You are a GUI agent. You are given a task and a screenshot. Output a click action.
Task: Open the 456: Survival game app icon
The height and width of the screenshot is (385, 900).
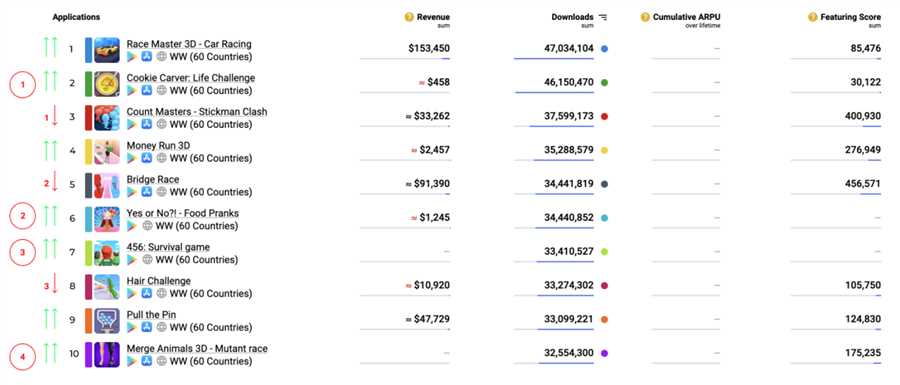[x=107, y=253]
